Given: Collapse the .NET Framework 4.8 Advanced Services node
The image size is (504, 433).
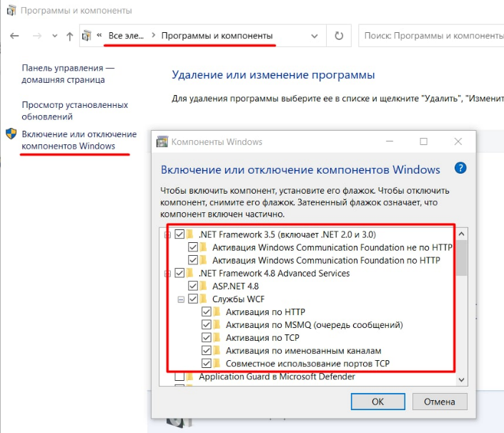Looking at the screenshot, I should click(167, 273).
